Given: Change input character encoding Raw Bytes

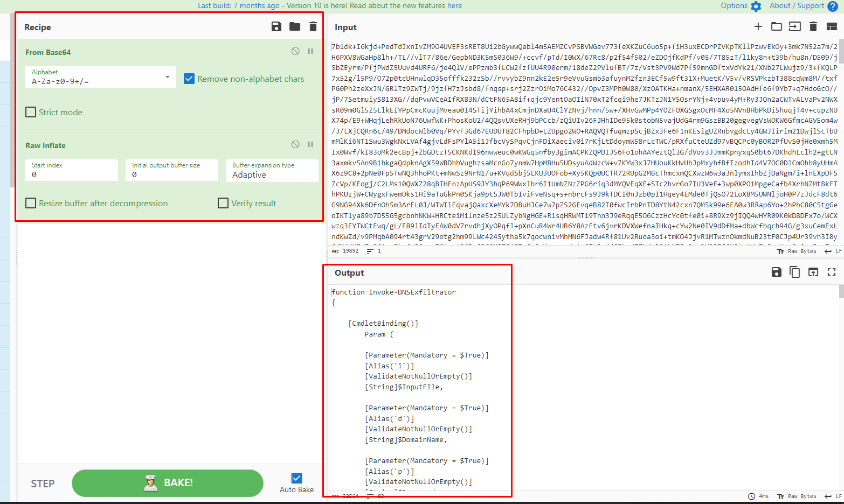Looking at the screenshot, I should click(797, 251).
